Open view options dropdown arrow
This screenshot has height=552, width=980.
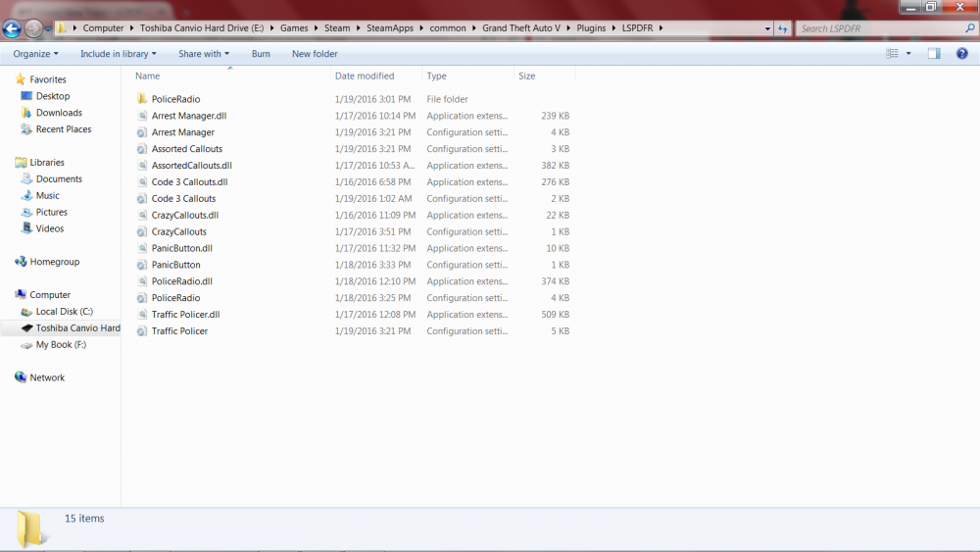[908, 54]
